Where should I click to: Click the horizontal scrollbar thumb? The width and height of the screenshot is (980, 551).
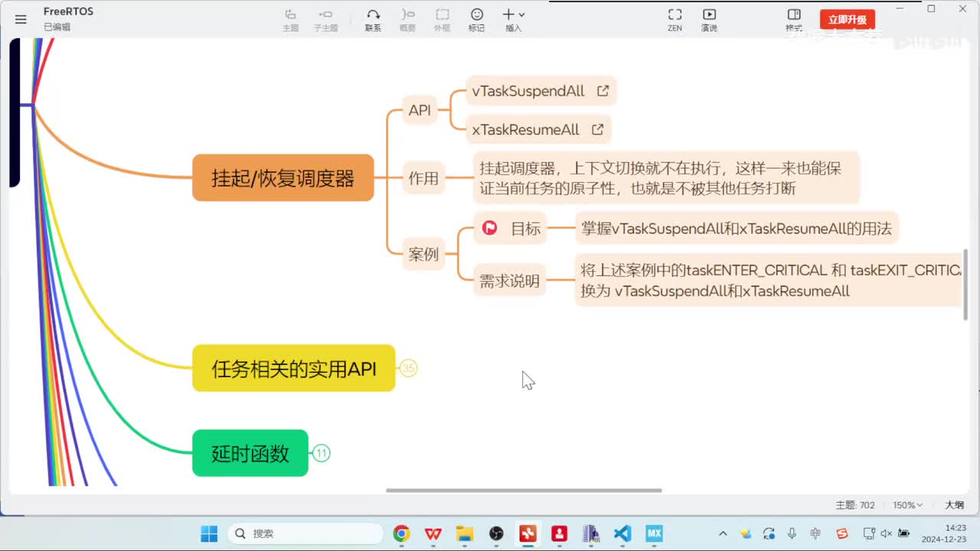click(524, 491)
